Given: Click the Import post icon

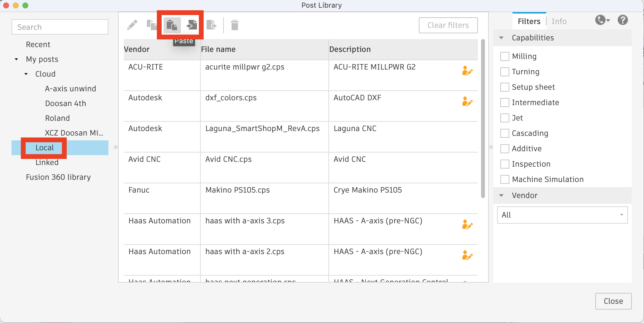Looking at the screenshot, I should coord(191,25).
